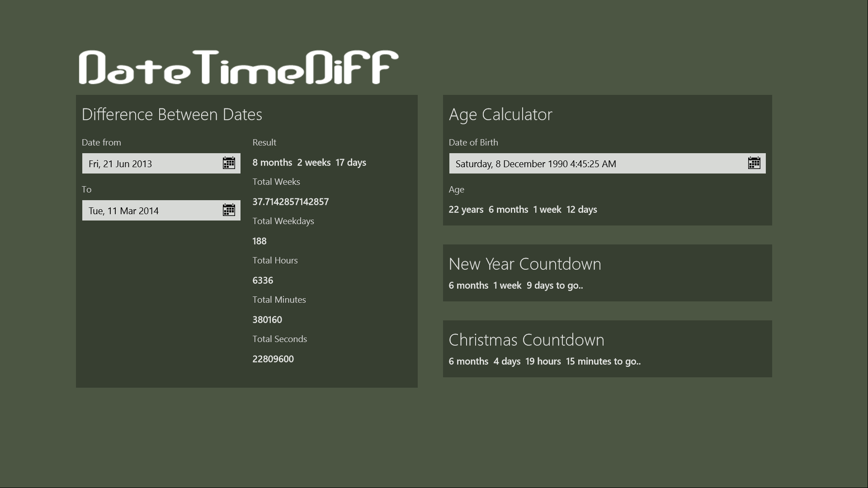Open Date of Birth calendar picker

[x=754, y=163]
